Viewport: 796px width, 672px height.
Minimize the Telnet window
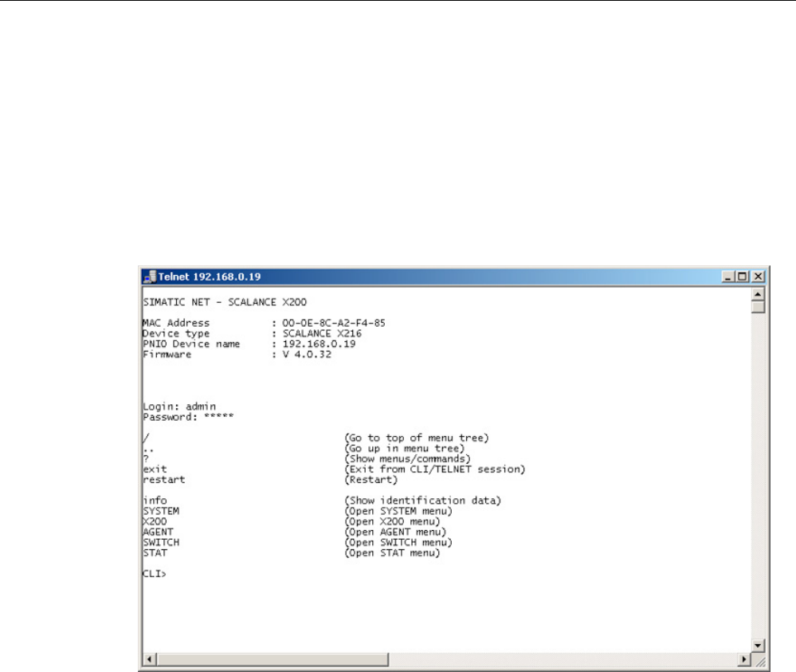(x=728, y=277)
